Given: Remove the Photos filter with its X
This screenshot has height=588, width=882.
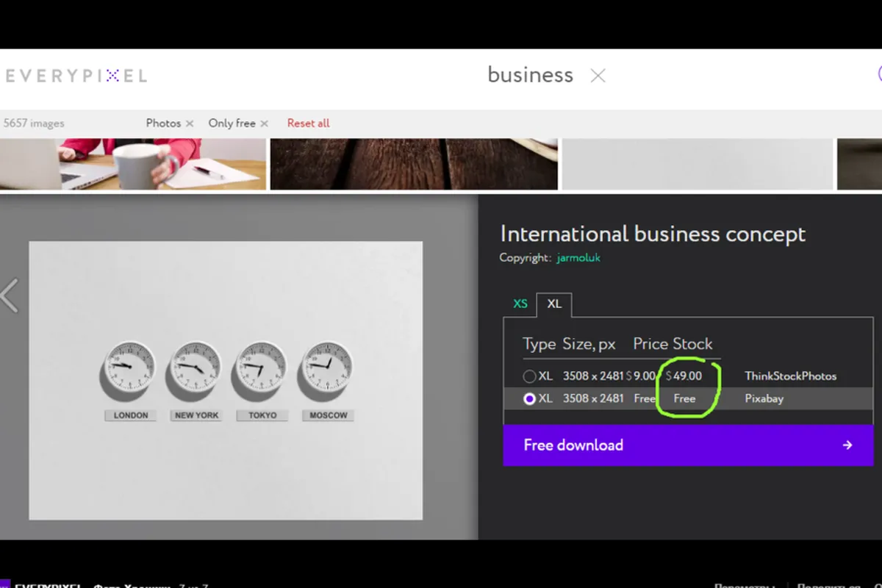Looking at the screenshot, I should tap(190, 123).
